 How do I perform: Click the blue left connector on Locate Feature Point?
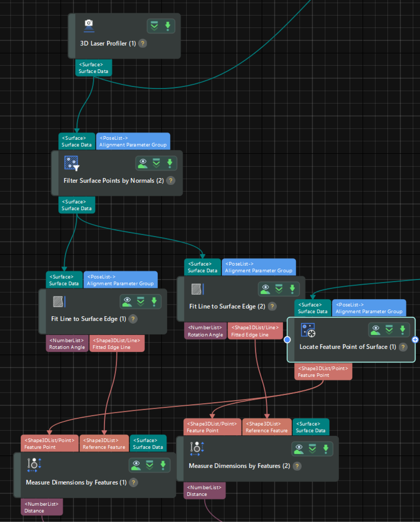point(287,340)
